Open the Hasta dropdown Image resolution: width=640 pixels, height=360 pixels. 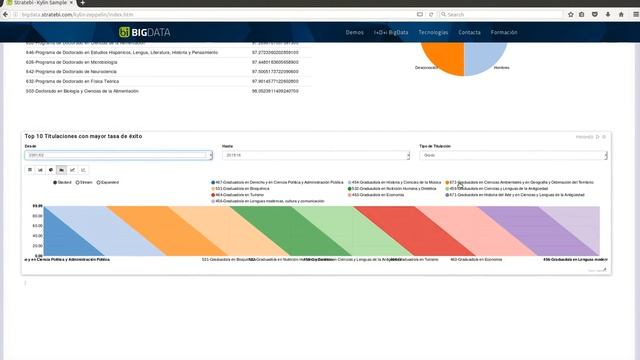tap(316, 155)
